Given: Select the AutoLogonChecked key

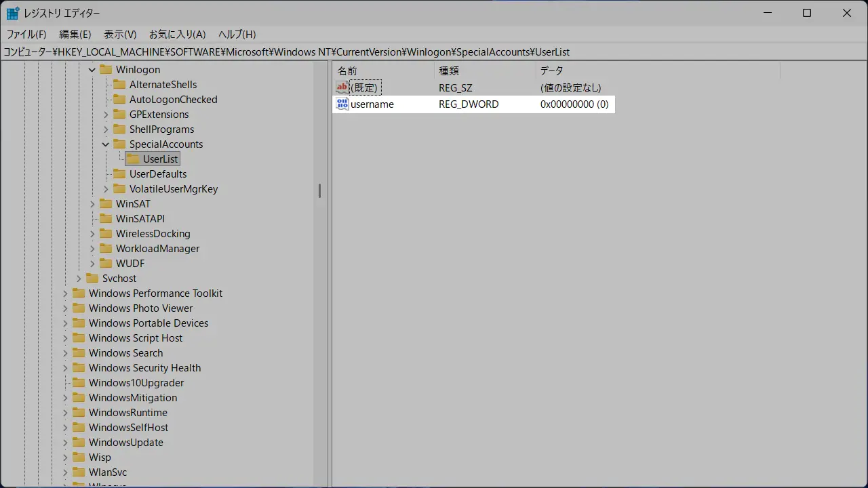Looking at the screenshot, I should (x=173, y=100).
